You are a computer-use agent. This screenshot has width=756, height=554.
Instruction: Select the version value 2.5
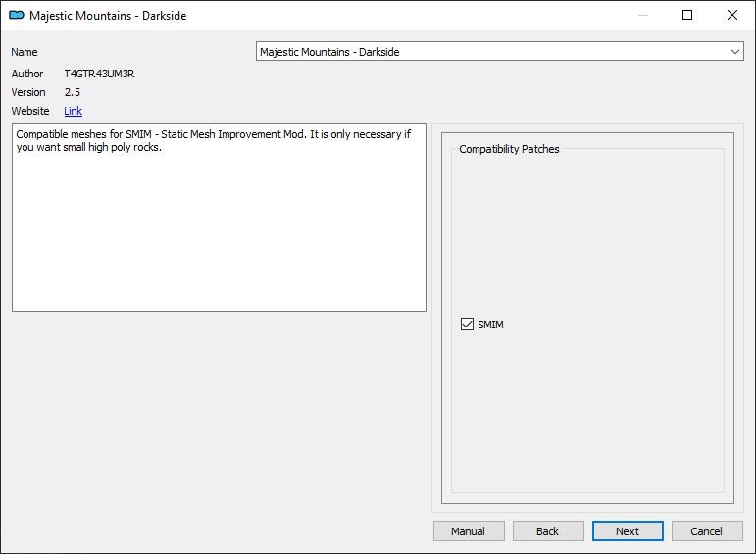tap(73, 92)
